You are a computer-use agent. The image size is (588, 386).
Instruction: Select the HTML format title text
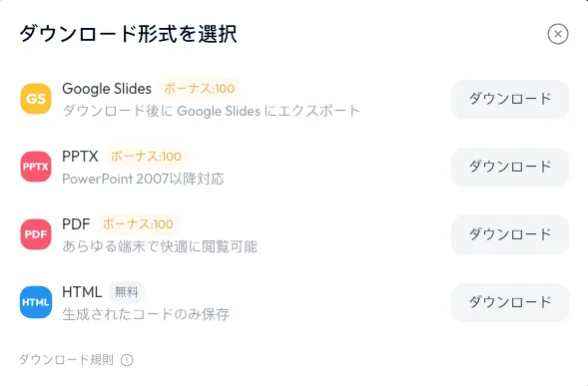tap(82, 292)
